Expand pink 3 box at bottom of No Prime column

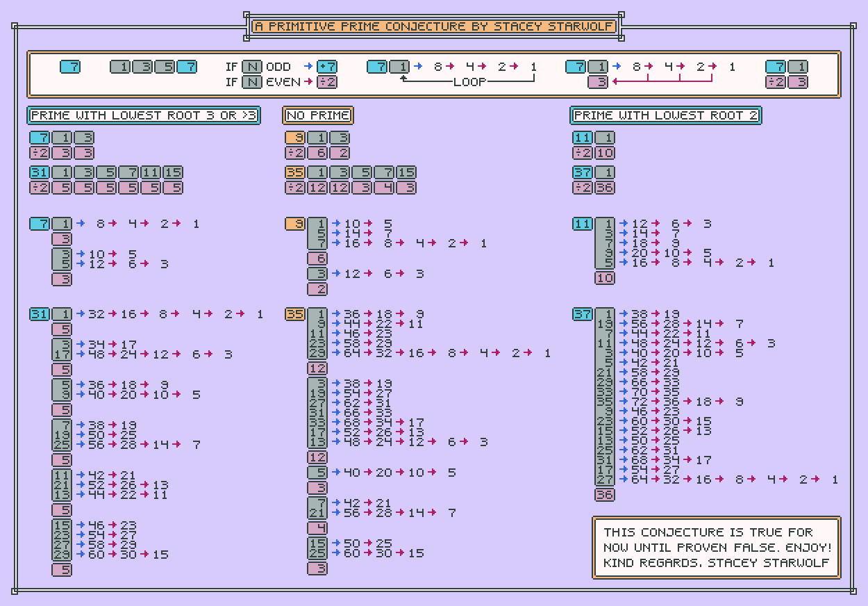click(x=317, y=568)
